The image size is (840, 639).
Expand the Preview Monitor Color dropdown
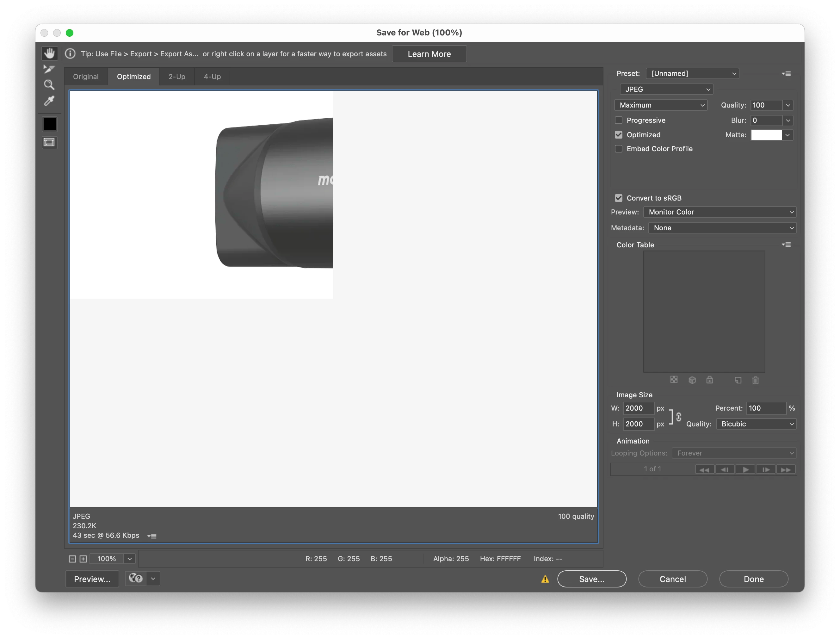720,212
